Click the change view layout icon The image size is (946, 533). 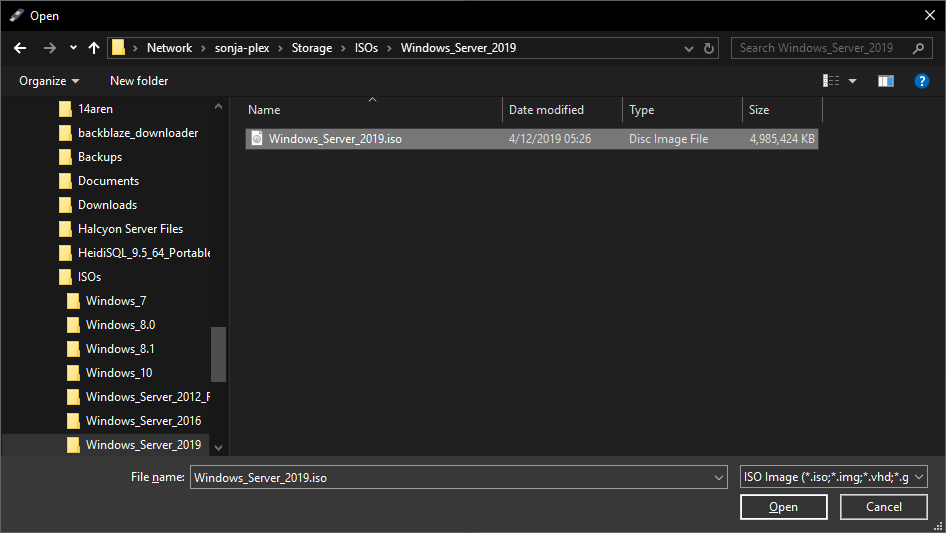(831, 81)
